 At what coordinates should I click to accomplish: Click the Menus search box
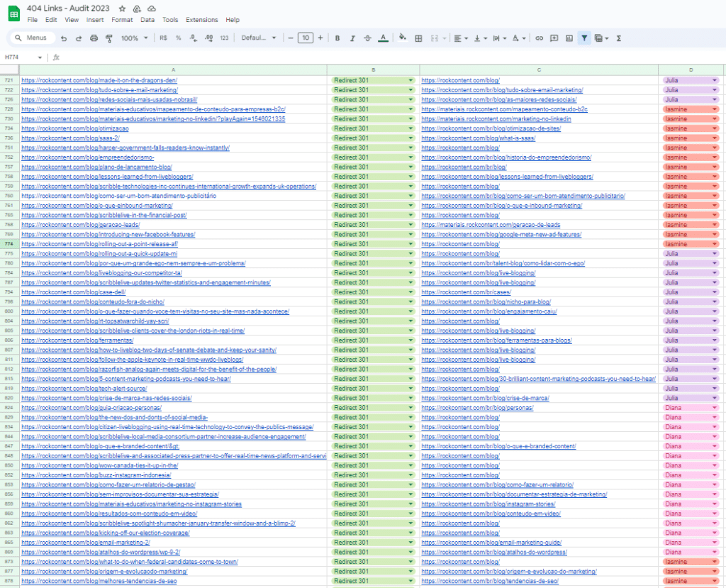(32, 38)
